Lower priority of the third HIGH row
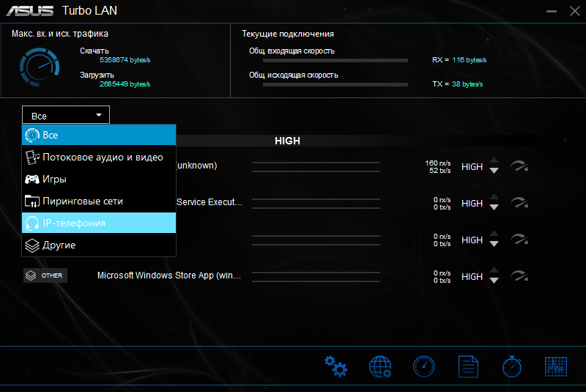 point(494,244)
